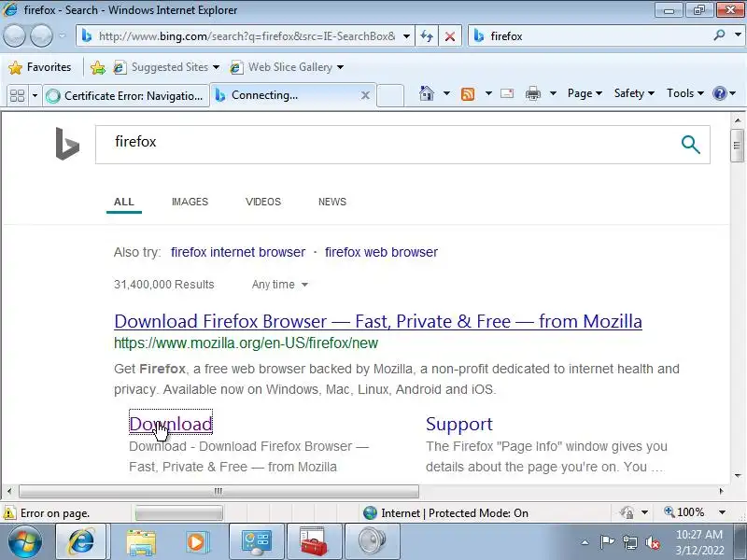Click the Support sublink
The width and height of the screenshot is (747, 560).
pyautogui.click(x=459, y=424)
